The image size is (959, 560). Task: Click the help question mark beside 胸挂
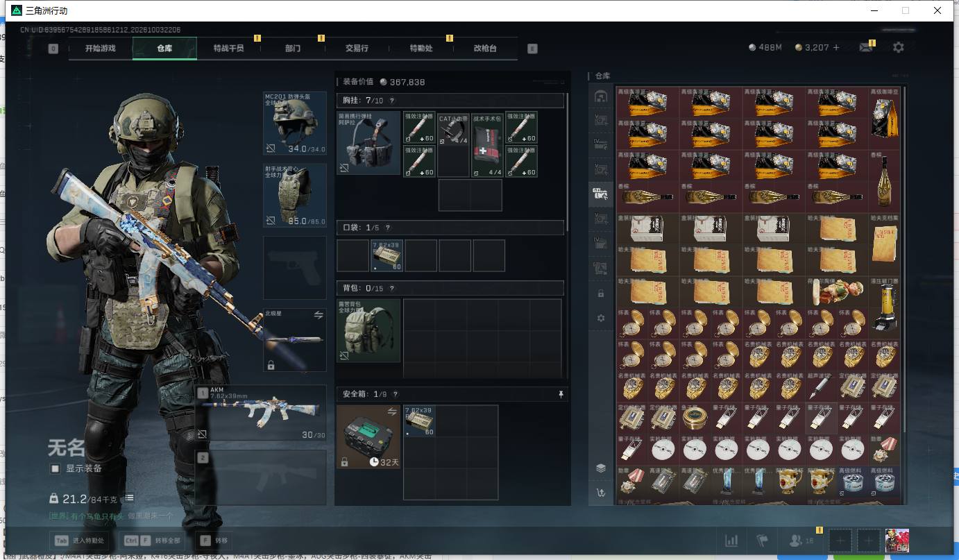pos(393,101)
